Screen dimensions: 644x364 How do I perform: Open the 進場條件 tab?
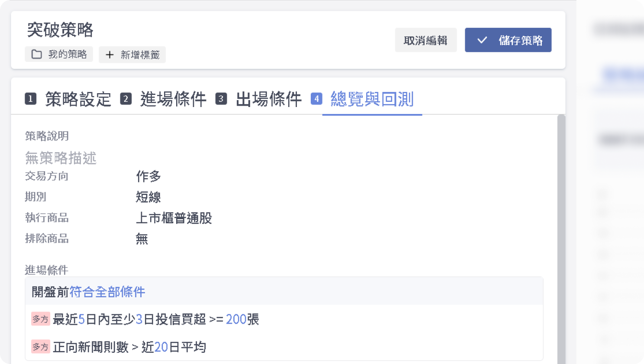173,99
